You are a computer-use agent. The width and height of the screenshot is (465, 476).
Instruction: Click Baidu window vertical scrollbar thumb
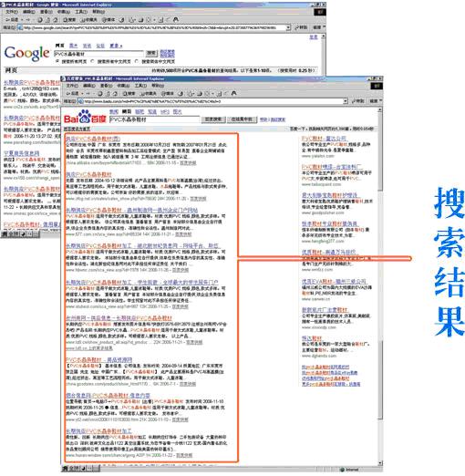(380, 152)
